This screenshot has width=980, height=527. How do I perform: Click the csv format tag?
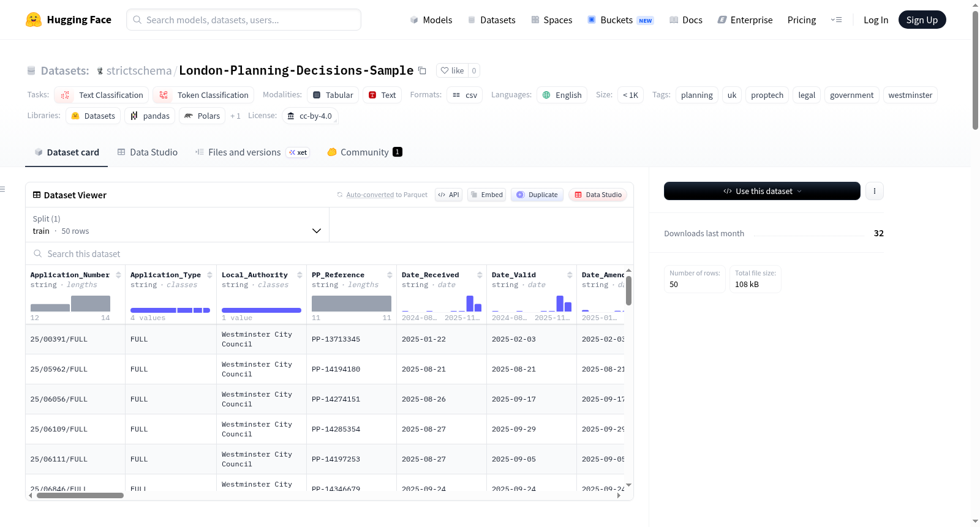464,95
